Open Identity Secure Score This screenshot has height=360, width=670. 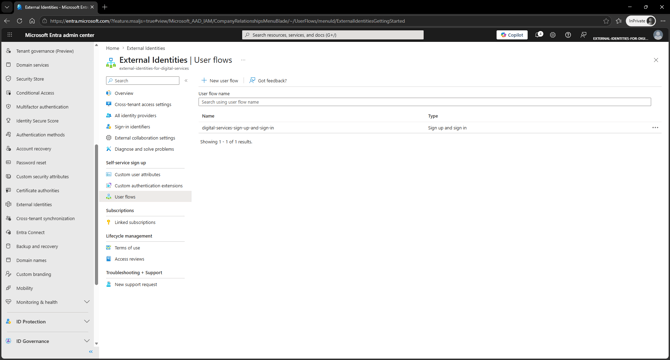pyautogui.click(x=37, y=121)
